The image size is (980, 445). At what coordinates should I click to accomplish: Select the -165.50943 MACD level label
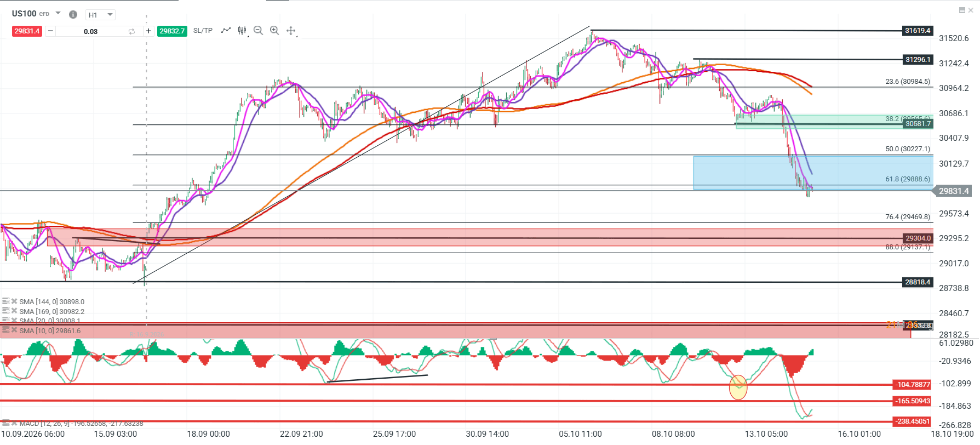[913, 401]
